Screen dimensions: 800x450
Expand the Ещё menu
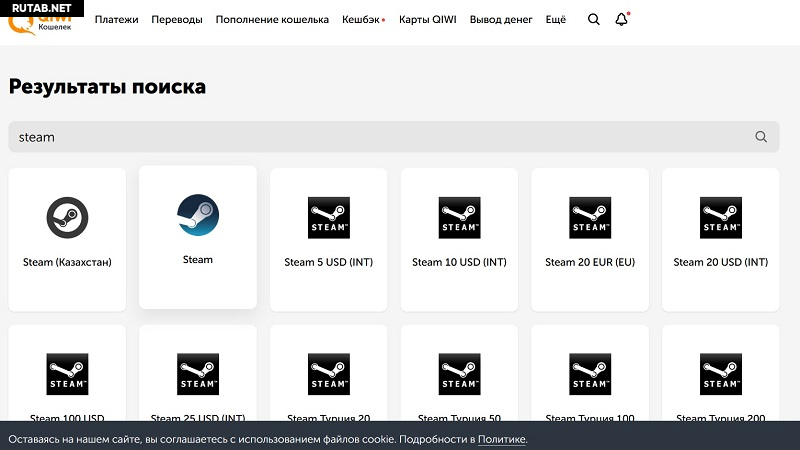coord(556,20)
